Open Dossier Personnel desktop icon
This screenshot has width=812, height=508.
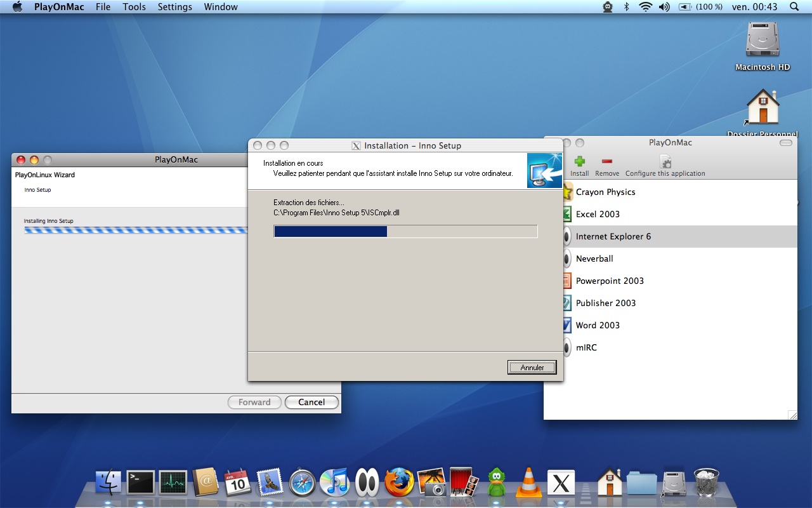tap(763, 113)
